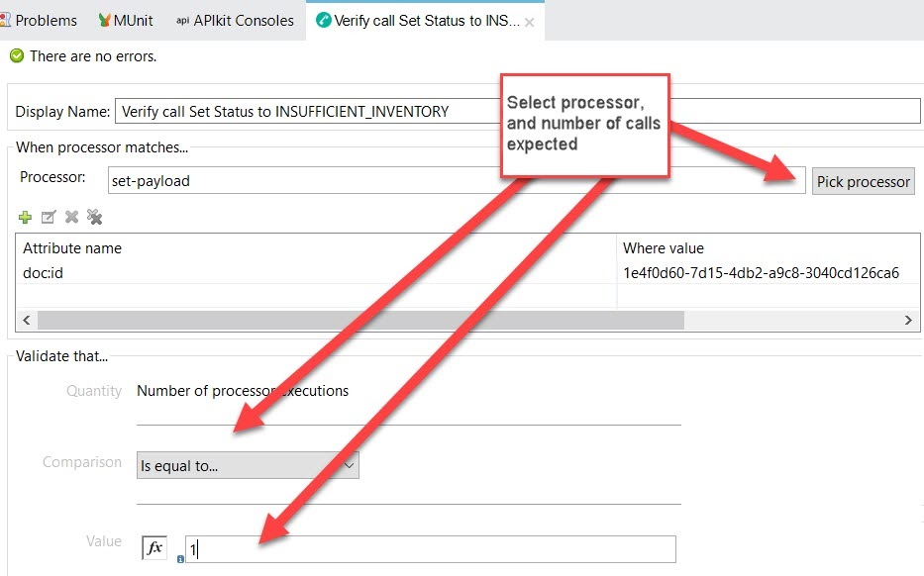The width and height of the screenshot is (924, 576).
Task: Open the Comparison 'Is equal to...' dropdown
Action: click(248, 465)
